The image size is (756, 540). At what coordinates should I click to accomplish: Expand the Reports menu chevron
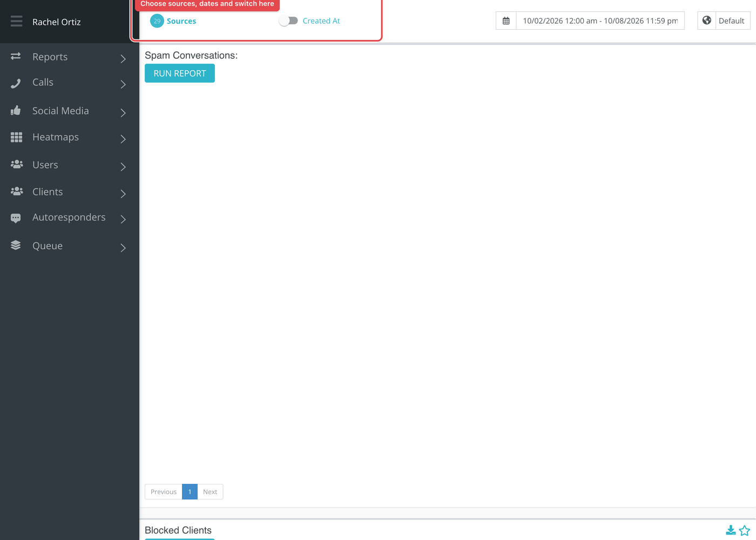[123, 58]
